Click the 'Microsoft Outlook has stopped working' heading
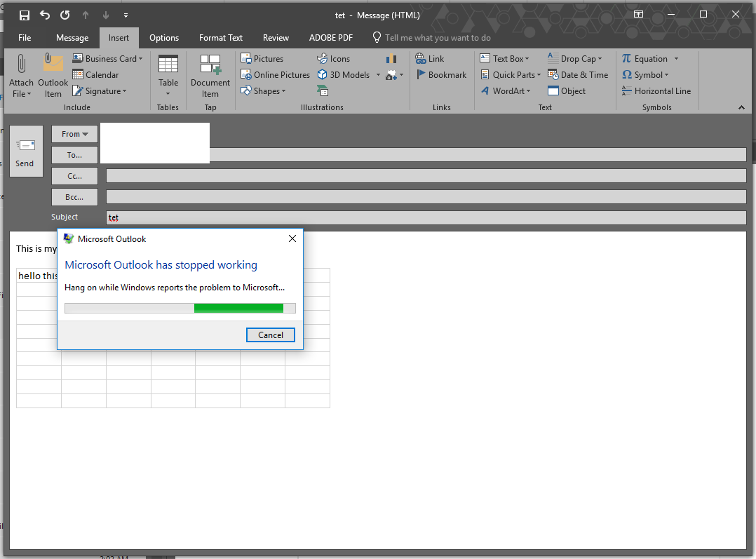The width and height of the screenshot is (756, 559). (161, 265)
